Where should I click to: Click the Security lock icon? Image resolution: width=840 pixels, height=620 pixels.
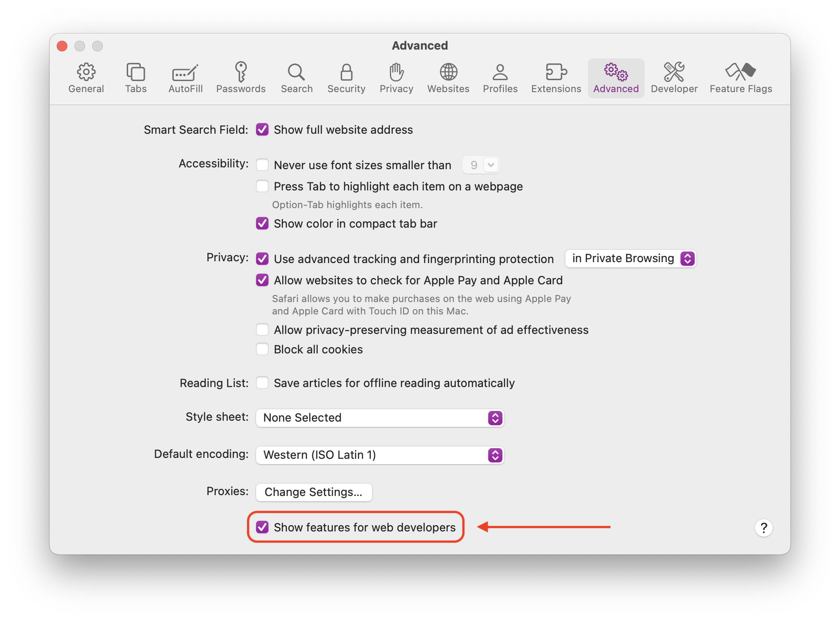click(346, 77)
